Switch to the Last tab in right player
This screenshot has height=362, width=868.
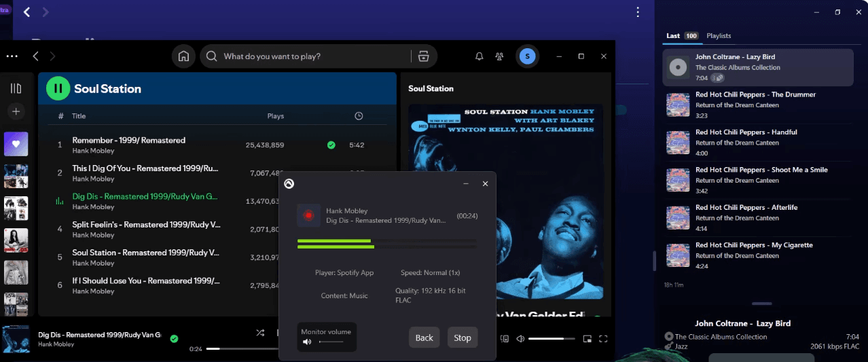tap(673, 35)
